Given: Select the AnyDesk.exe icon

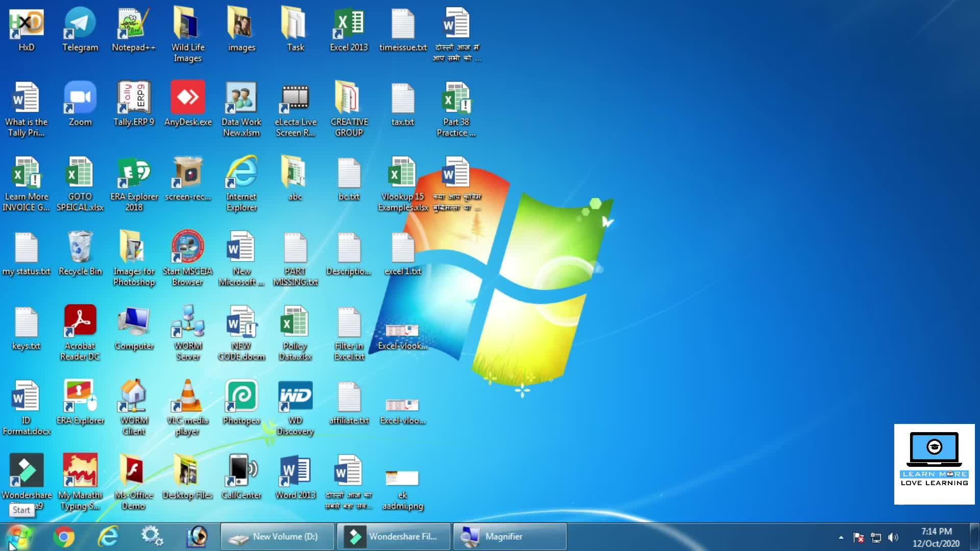Looking at the screenshot, I should tap(188, 105).
